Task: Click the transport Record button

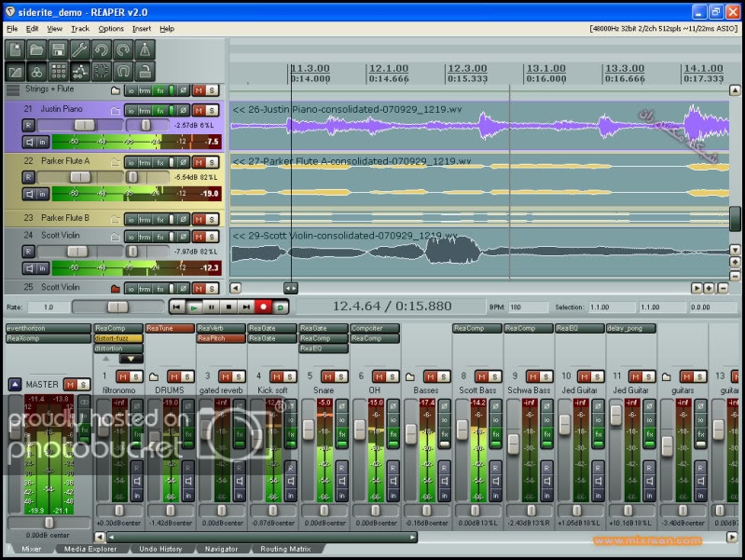Action: point(263,307)
